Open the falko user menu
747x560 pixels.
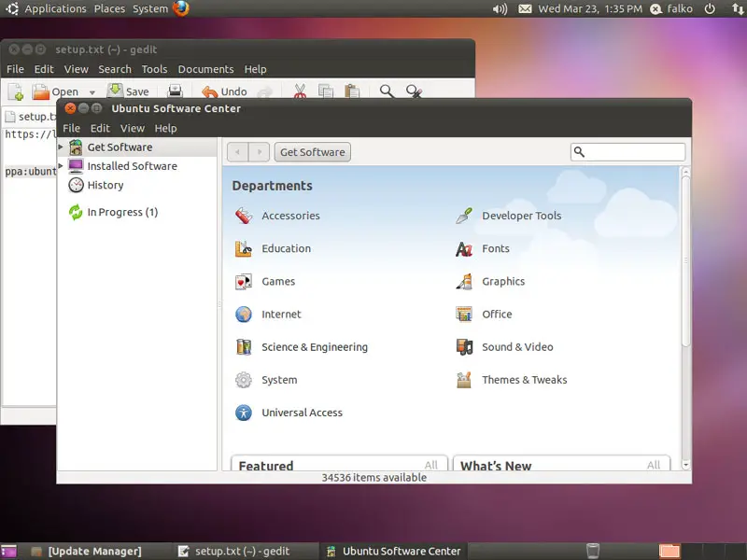671,8
